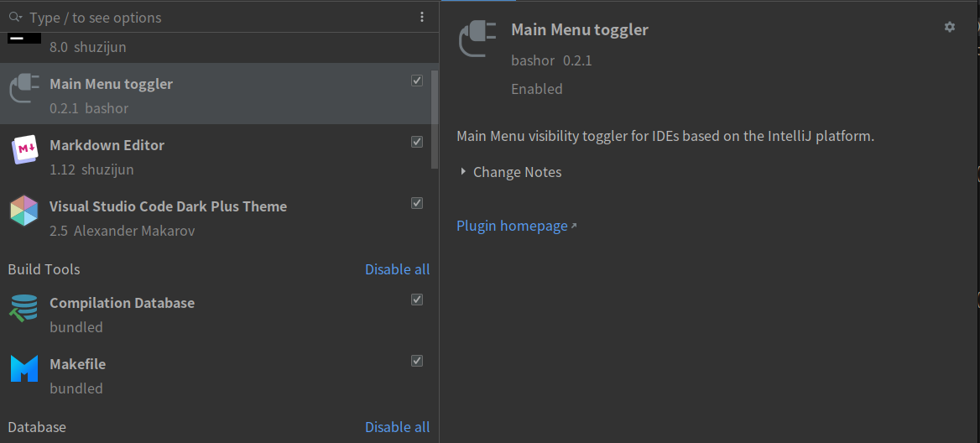This screenshot has width=980, height=443.
Task: Select the Main Menu toggler row
Action: click(x=216, y=95)
